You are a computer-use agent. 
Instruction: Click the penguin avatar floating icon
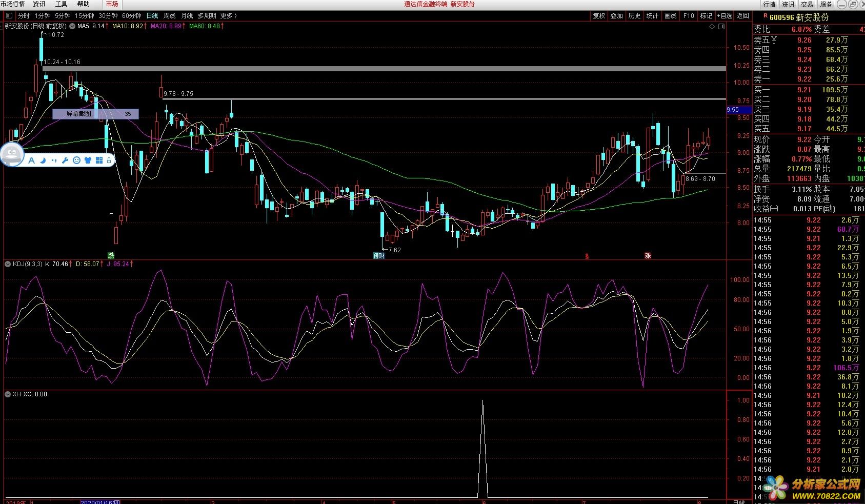[12, 154]
